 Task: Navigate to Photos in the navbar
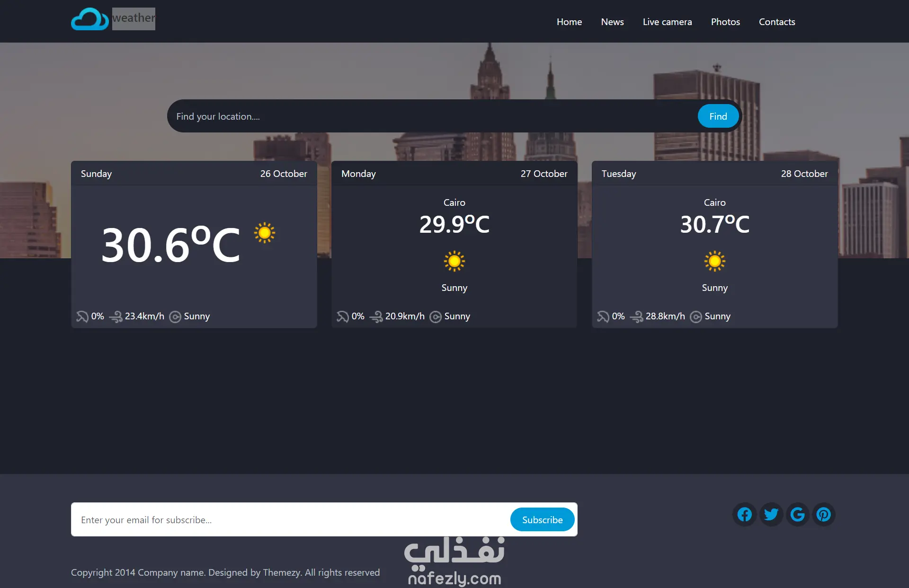tap(725, 22)
